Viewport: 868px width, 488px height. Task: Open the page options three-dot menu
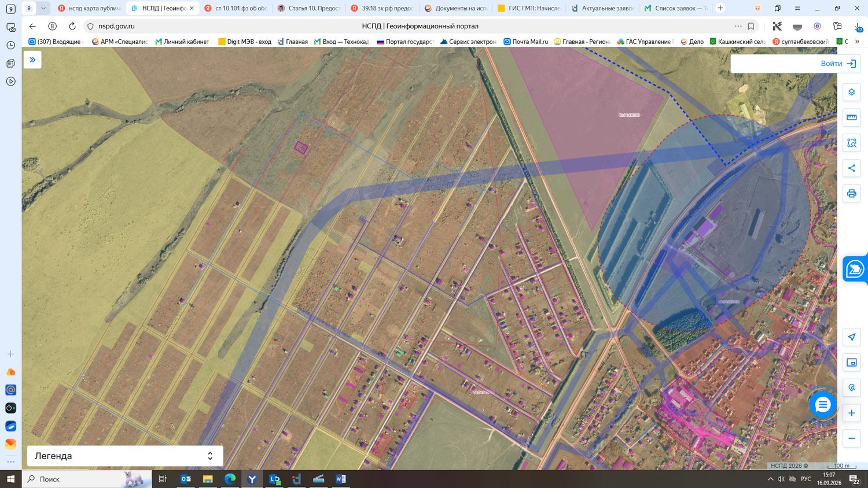[738, 26]
